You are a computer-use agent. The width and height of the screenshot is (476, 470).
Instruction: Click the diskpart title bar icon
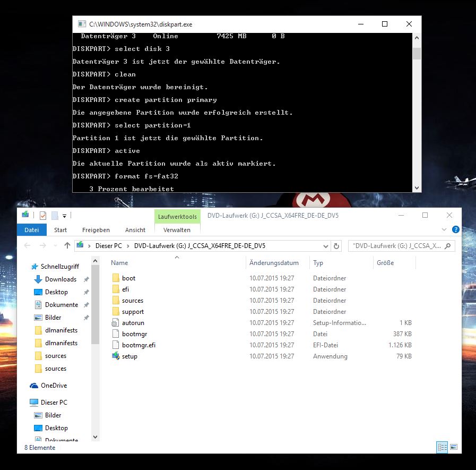tap(82, 24)
